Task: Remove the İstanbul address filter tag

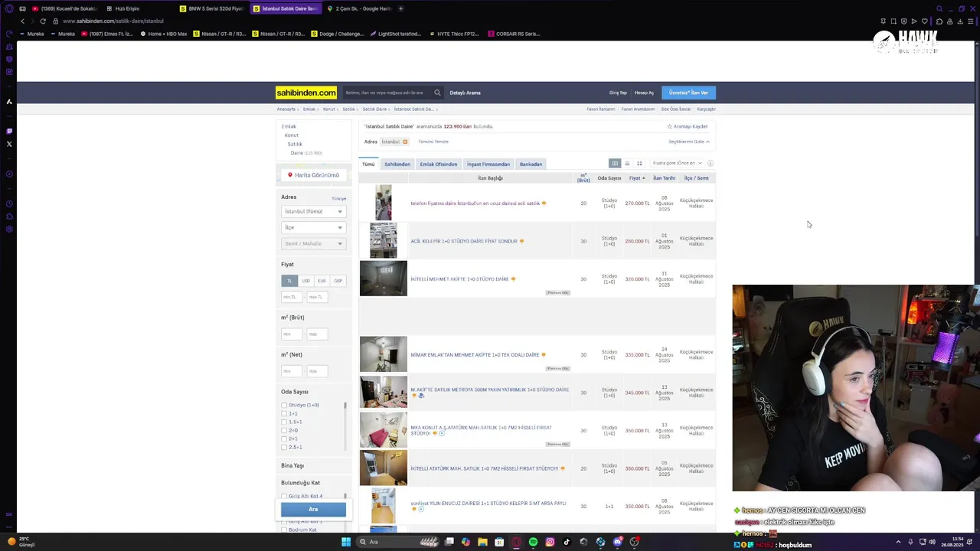Action: pos(405,142)
